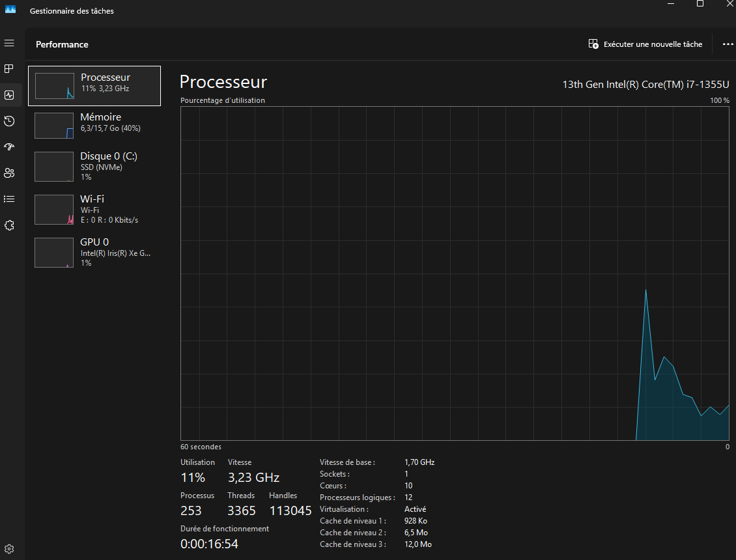Screen dimensions: 736x560
Task: Click the Mémoire mini graph thumbnail
Action: point(54,125)
